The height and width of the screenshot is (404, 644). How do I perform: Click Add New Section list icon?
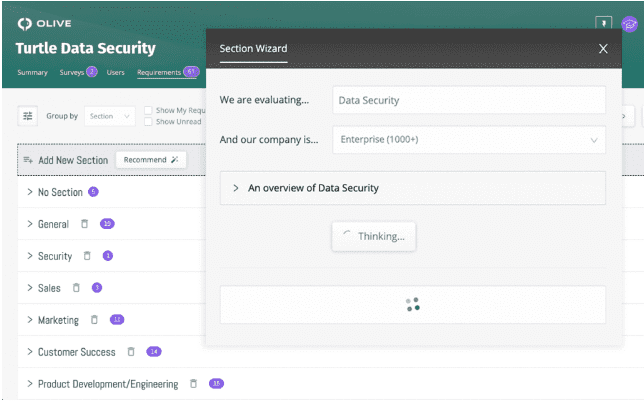(x=28, y=160)
